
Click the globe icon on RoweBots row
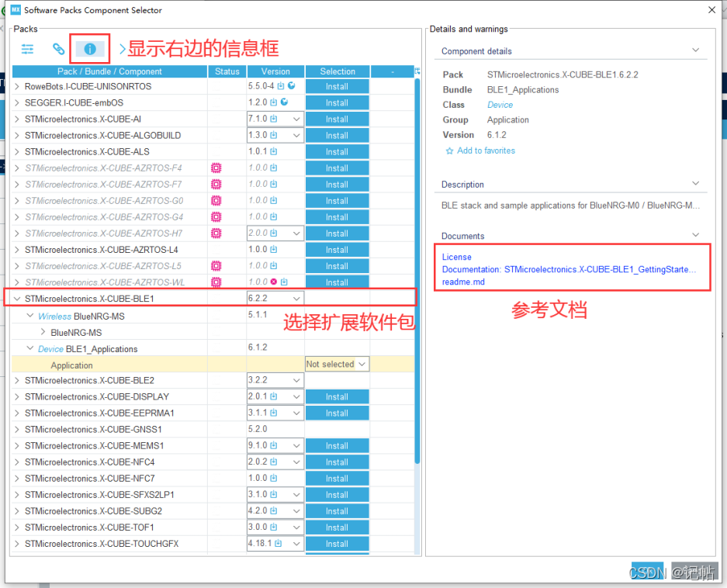click(x=292, y=85)
